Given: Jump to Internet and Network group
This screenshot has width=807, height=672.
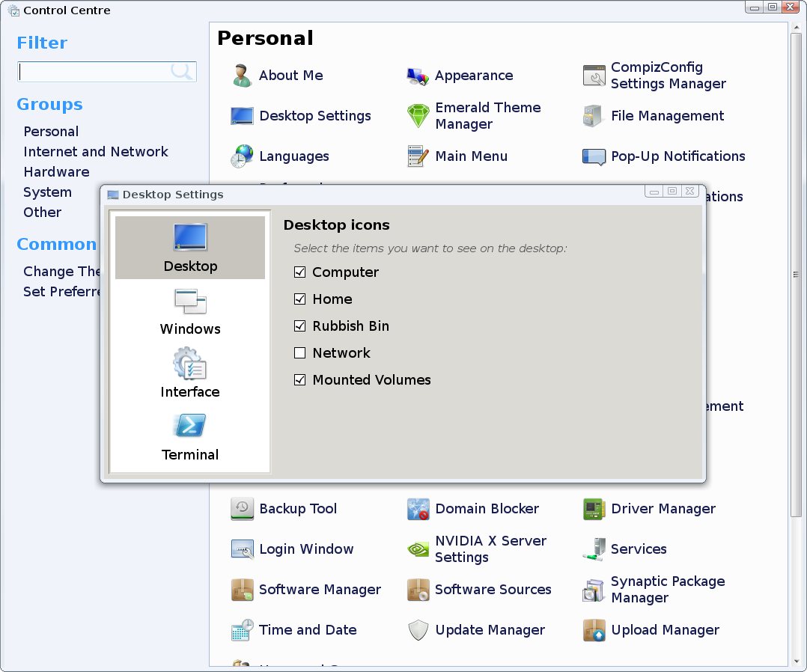Looking at the screenshot, I should [x=96, y=152].
